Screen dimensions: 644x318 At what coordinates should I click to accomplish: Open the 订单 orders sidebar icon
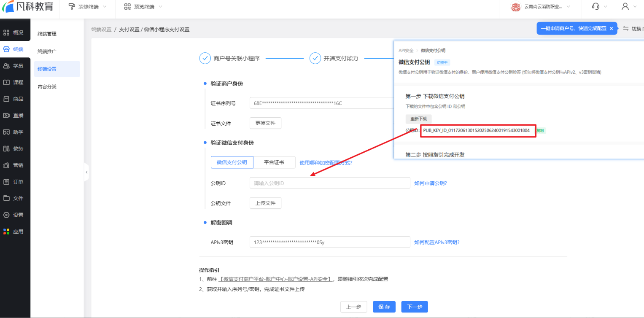(6, 182)
